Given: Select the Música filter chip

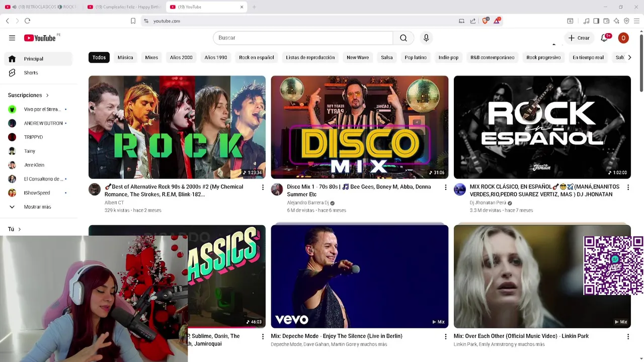Looking at the screenshot, I should [125, 57].
